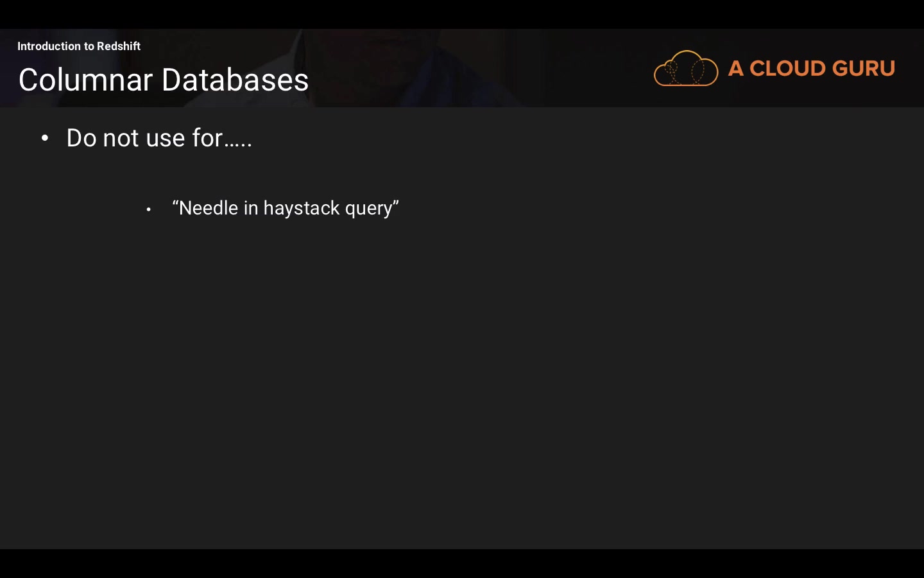924x578 pixels.
Task: Click the word "query" in the sub-bullet
Action: pos(369,208)
